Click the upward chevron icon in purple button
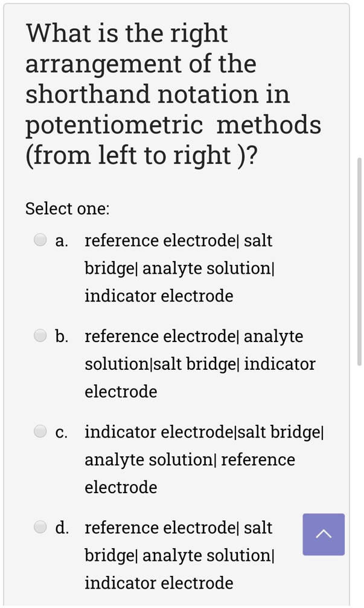The width and height of the screenshot is (364, 608). point(324,534)
